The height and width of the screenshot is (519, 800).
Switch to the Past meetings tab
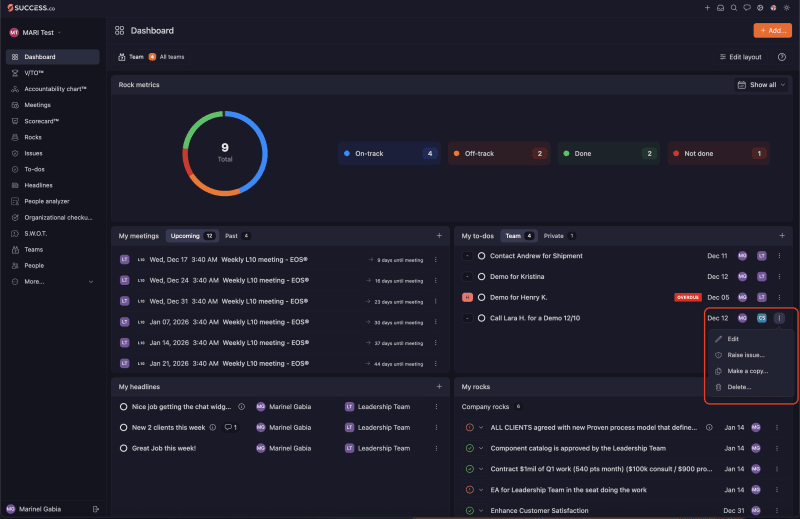pos(237,236)
